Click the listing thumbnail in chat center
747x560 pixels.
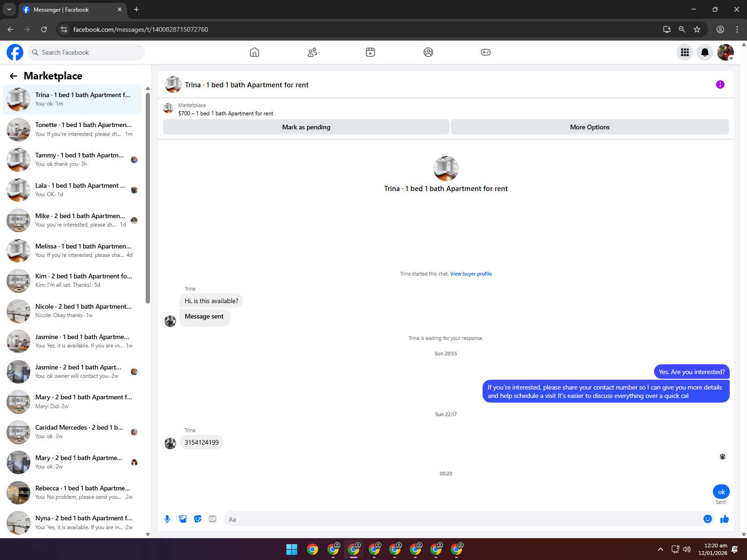446,169
